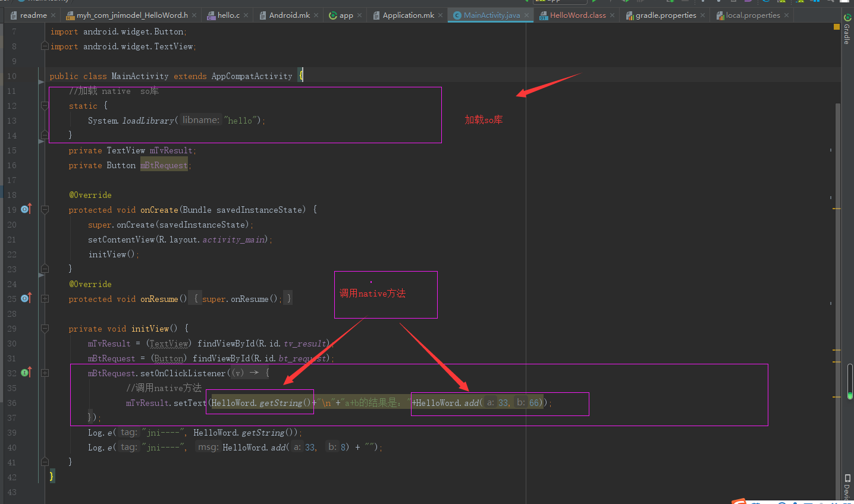Click the fold end marker on line 41
Viewport: 854px width, 504px height.
[x=45, y=462]
